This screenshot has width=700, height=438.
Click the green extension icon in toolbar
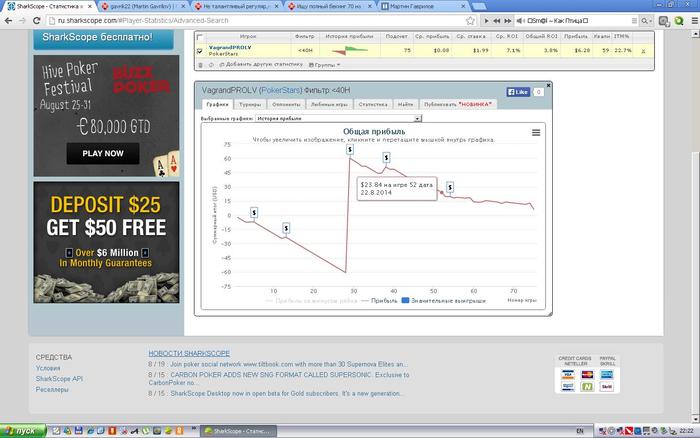pos(679,21)
